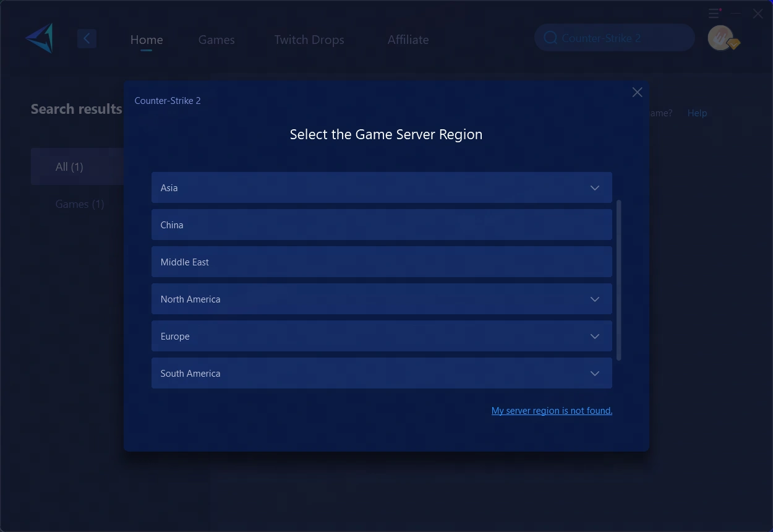Viewport: 773px width, 532px height.
Task: Open the Twitch Drops tab
Action: 309,40
